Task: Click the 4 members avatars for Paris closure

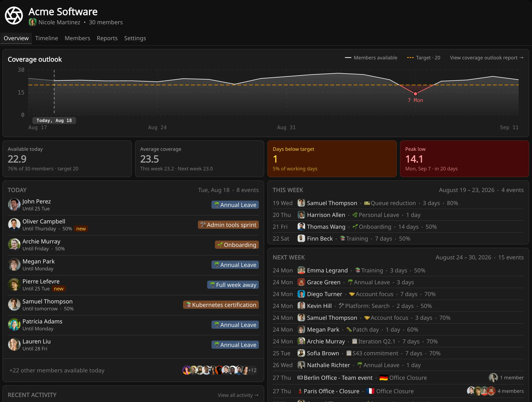Action: click(481, 391)
